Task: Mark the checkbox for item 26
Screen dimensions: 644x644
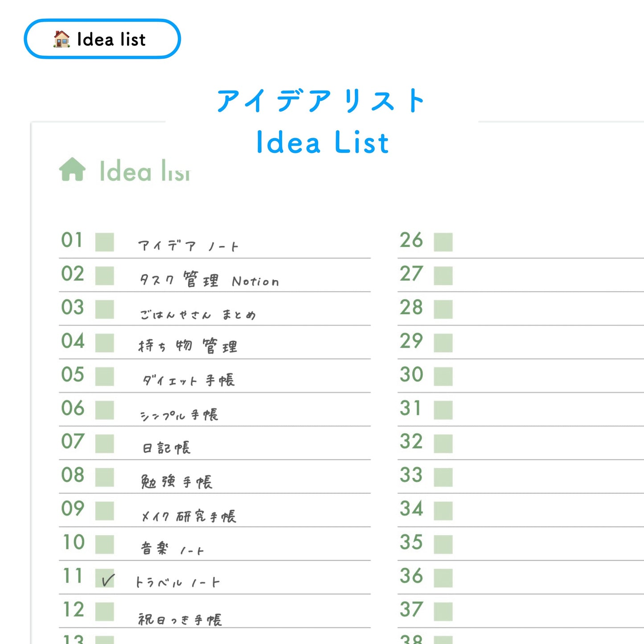Action: click(443, 242)
